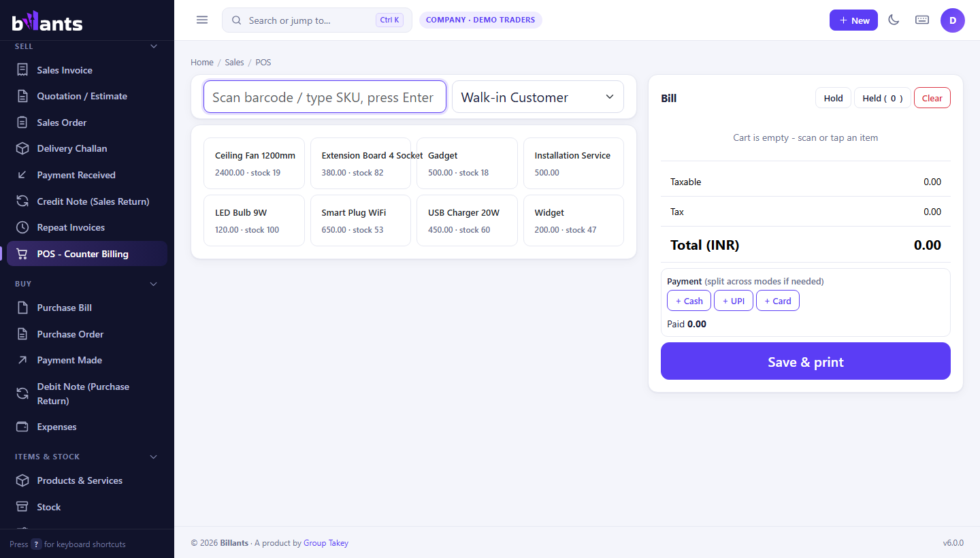980x558 pixels.
Task: Click the Products & Services box icon
Action: point(22,480)
